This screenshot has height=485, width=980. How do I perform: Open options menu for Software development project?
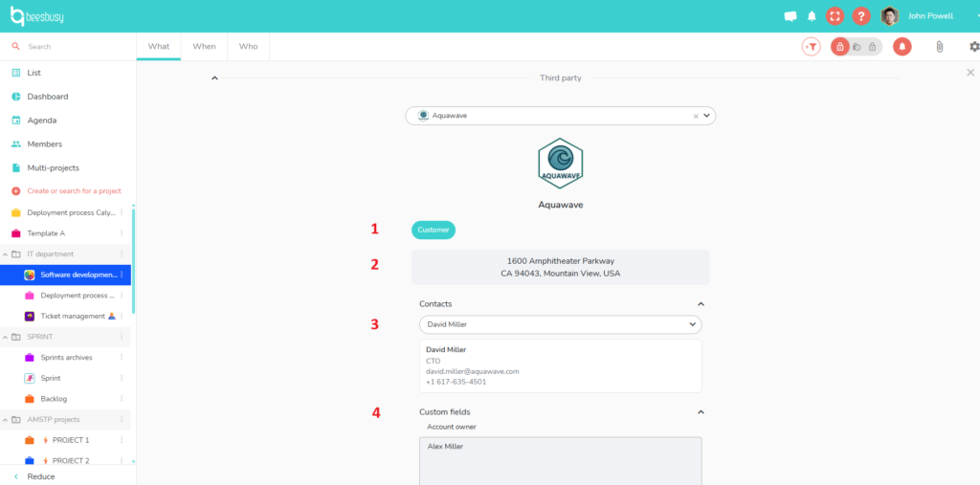coord(122,275)
